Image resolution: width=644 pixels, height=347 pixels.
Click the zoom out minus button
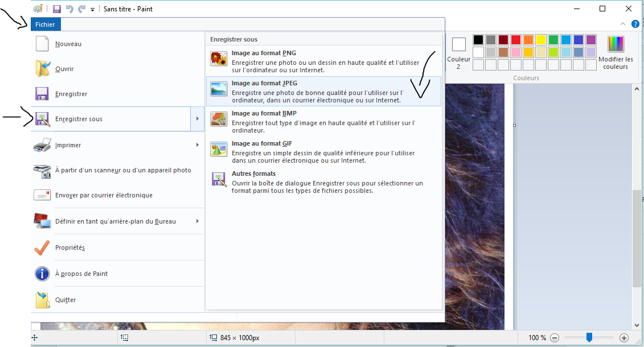(555, 338)
